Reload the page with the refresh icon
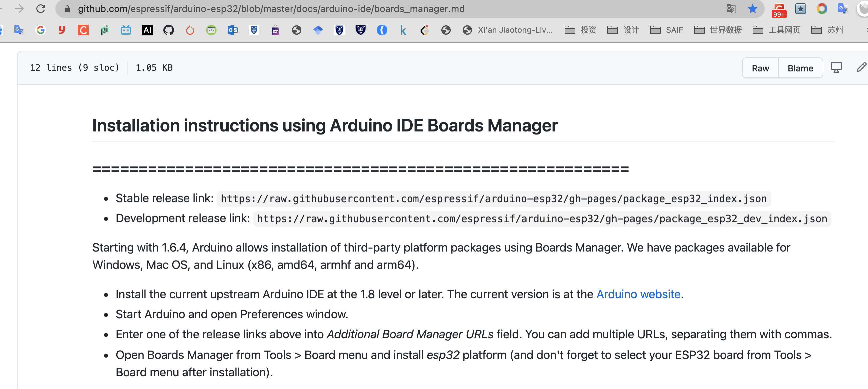Viewport: 868px width, 389px height. tap(41, 9)
